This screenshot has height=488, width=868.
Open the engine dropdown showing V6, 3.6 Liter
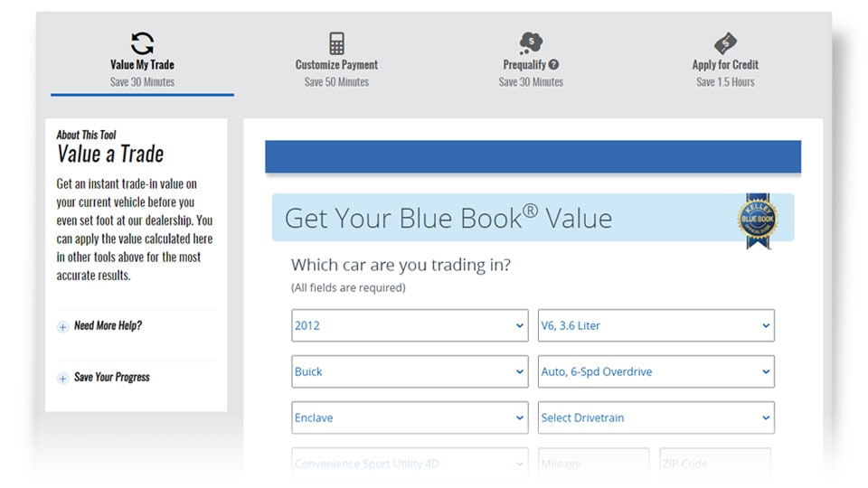[656, 325]
